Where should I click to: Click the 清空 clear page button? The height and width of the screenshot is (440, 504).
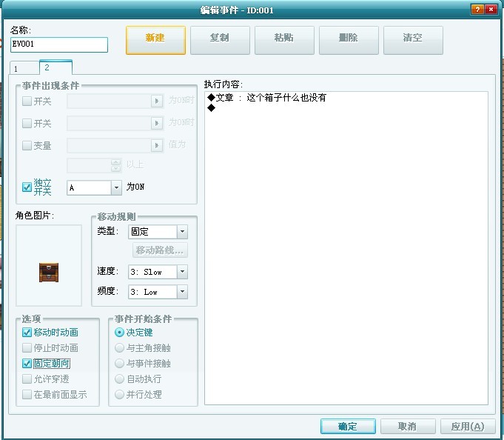coord(413,40)
